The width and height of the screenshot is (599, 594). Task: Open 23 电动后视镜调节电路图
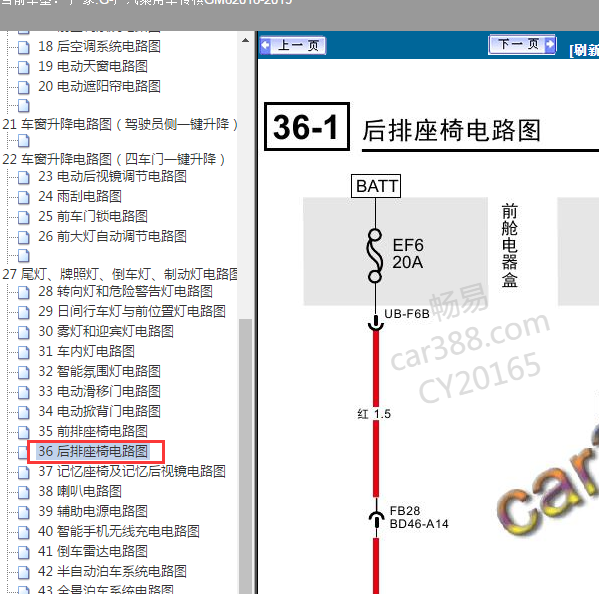coord(112,176)
